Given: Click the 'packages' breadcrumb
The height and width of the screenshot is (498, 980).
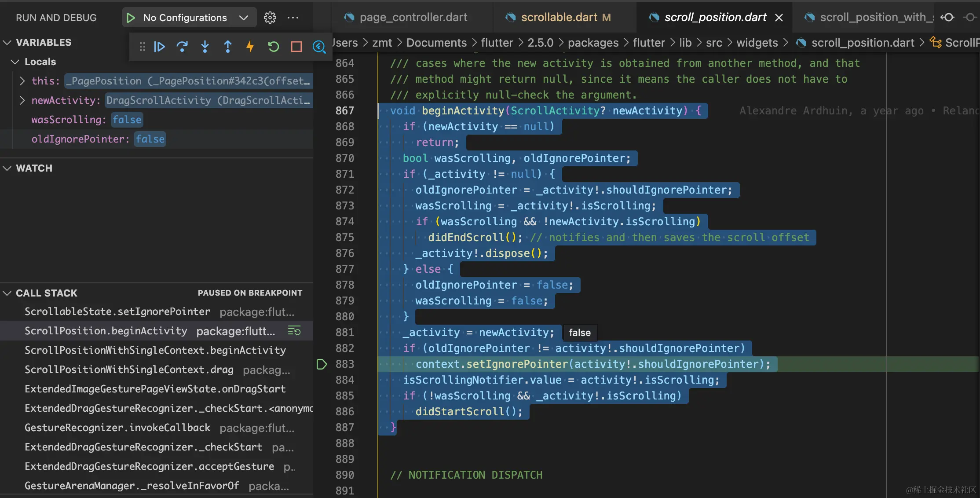Looking at the screenshot, I should coord(593,43).
